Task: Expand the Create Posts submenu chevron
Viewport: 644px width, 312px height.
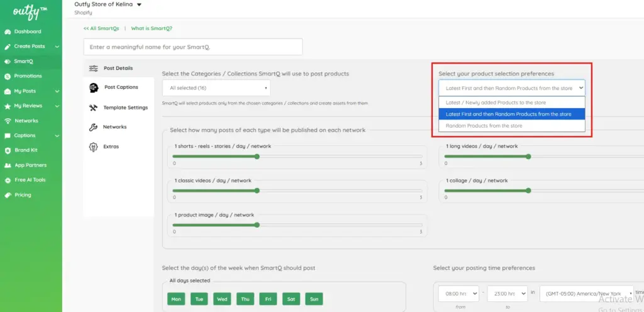Action: [57, 47]
